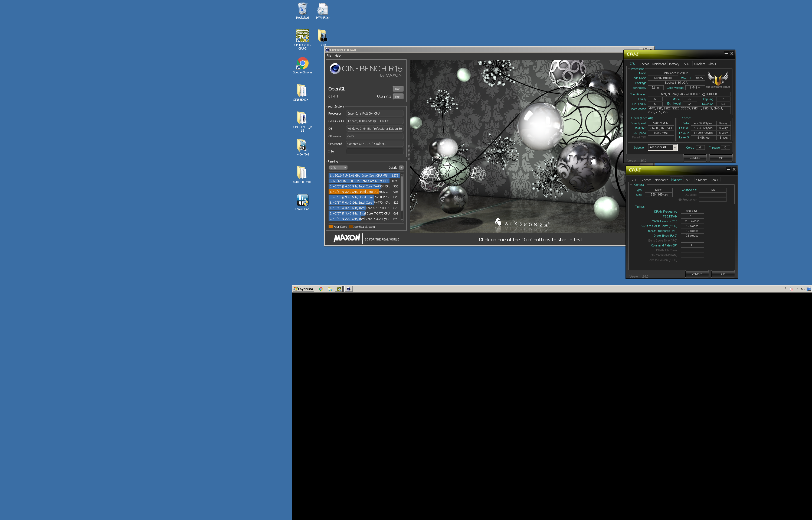The image size is (812, 520).
Task: Click the 1066.7 MHz DRAM Frequency value
Action: [692, 211]
